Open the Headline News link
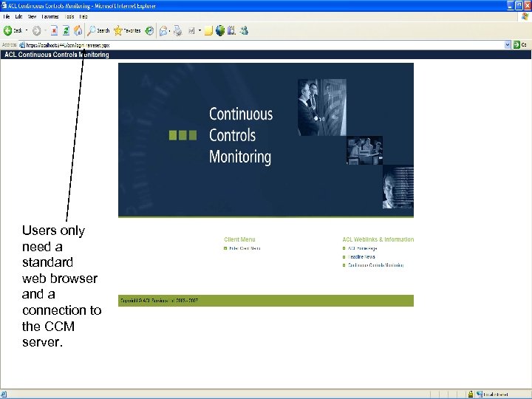 [x=361, y=257]
